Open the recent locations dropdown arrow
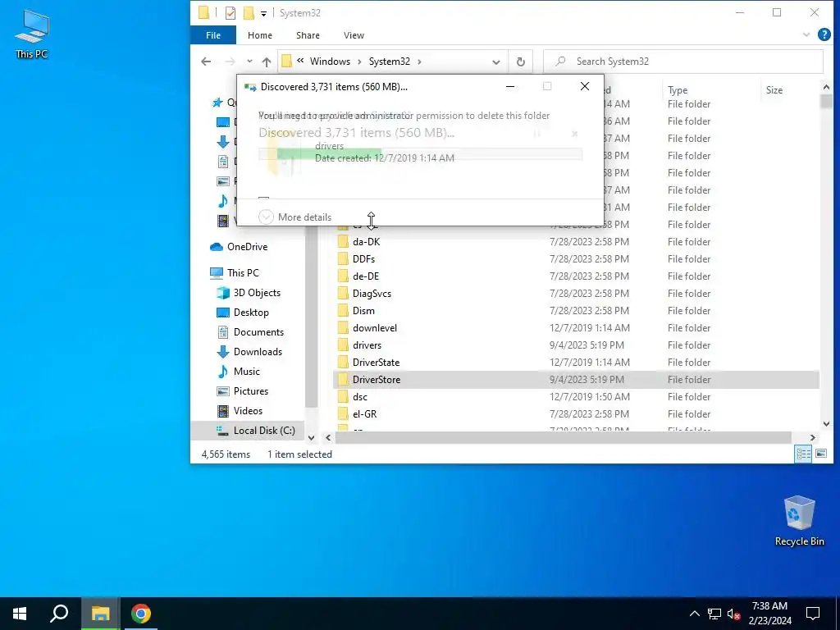Viewport: 840px width, 630px height. (x=249, y=62)
